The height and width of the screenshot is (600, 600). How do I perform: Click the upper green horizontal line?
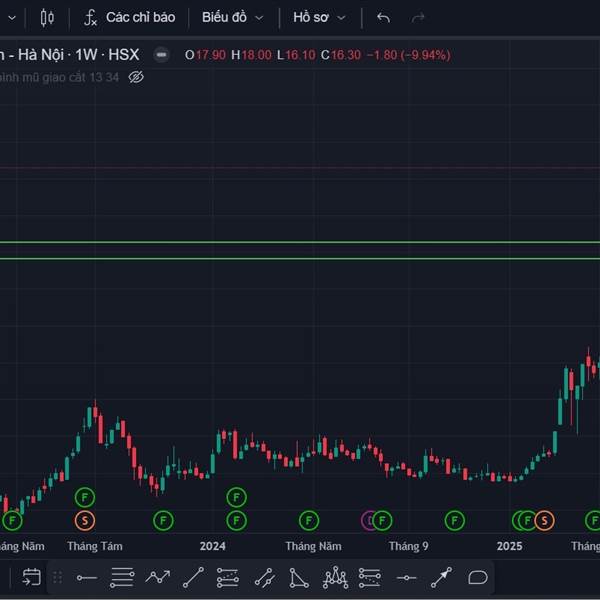click(300, 242)
